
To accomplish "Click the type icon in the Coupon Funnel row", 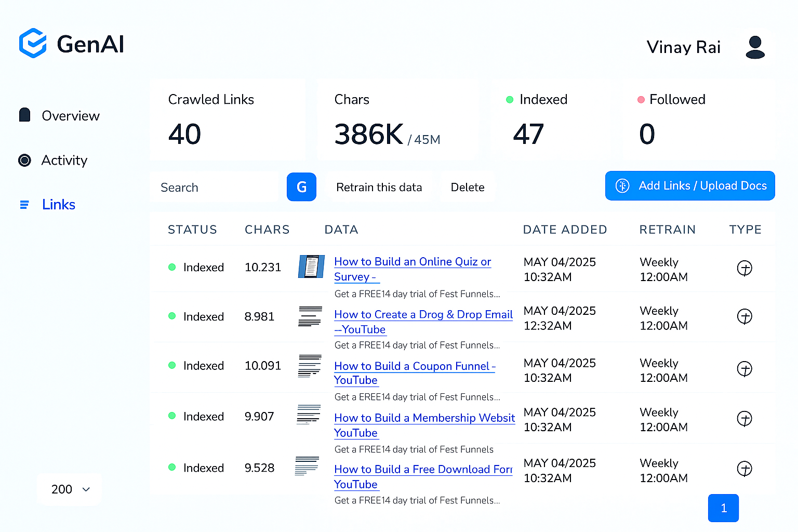I will click(x=744, y=369).
